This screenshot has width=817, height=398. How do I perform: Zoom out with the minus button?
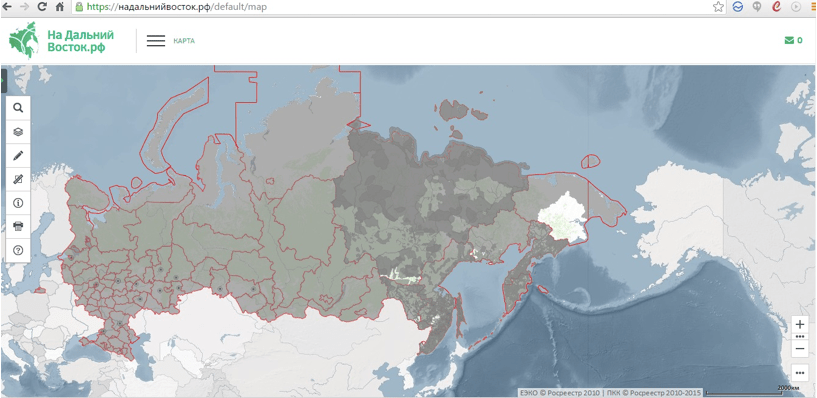coord(800,349)
